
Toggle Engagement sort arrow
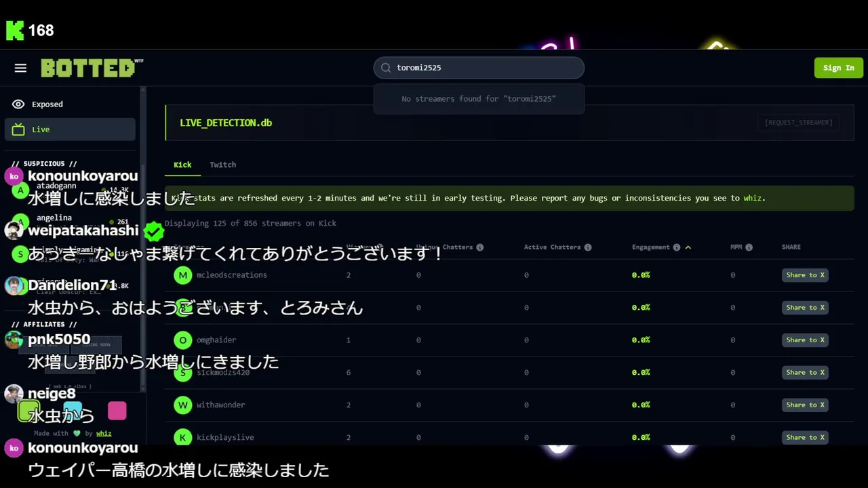[688, 247]
